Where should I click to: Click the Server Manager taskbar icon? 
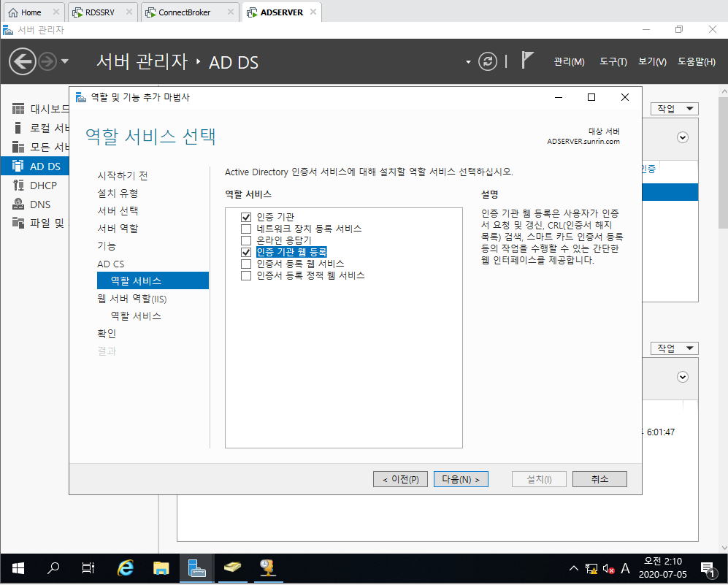point(197,567)
